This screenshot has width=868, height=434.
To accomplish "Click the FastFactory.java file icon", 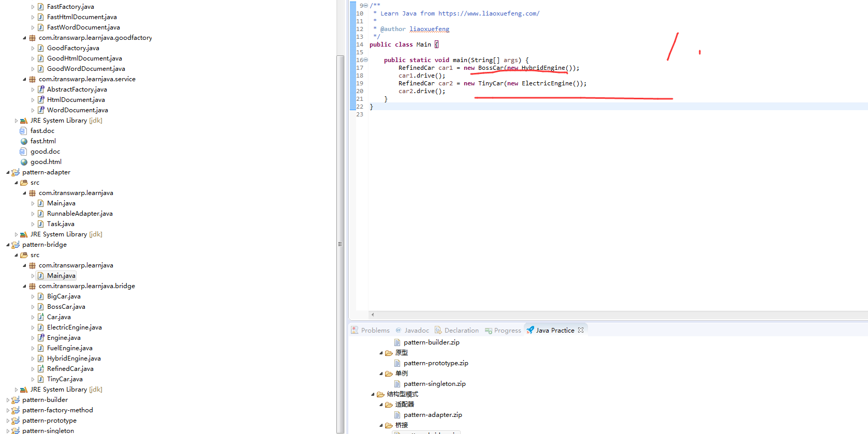I will click(x=40, y=7).
